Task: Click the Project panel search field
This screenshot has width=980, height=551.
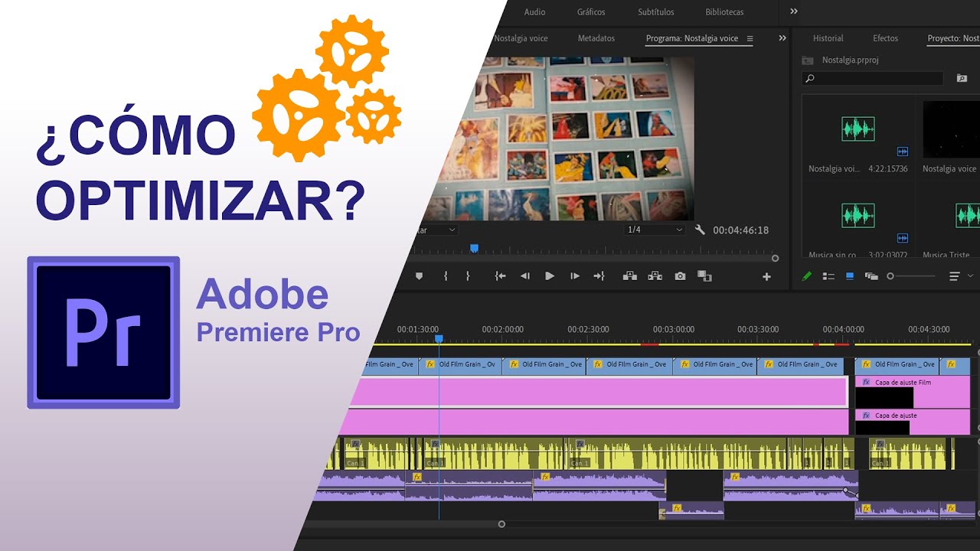Action: pos(872,78)
